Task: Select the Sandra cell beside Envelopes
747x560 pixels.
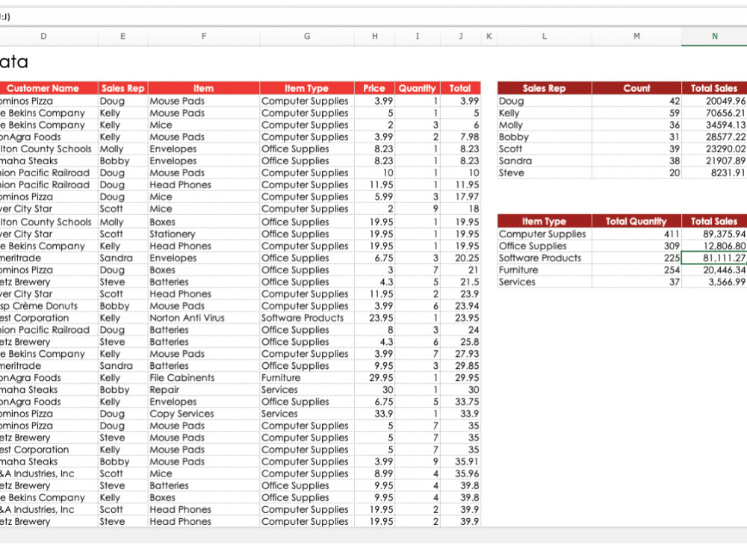Action: (123, 258)
